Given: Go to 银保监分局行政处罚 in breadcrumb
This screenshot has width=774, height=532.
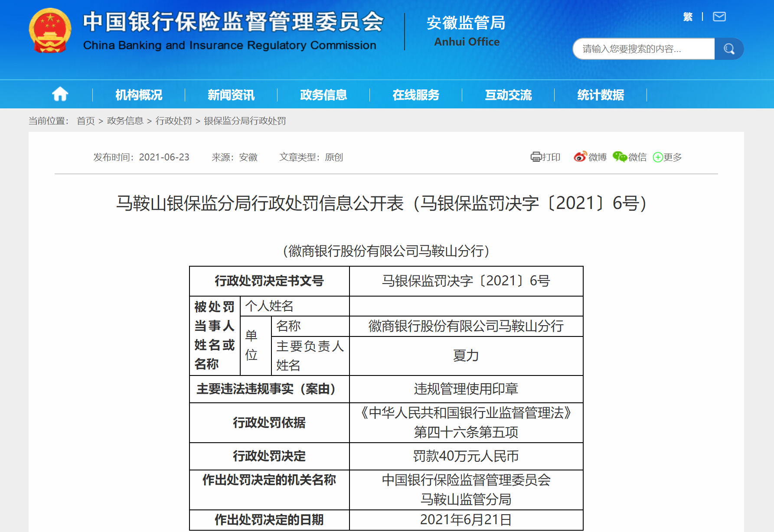Looking at the screenshot, I should (x=245, y=121).
